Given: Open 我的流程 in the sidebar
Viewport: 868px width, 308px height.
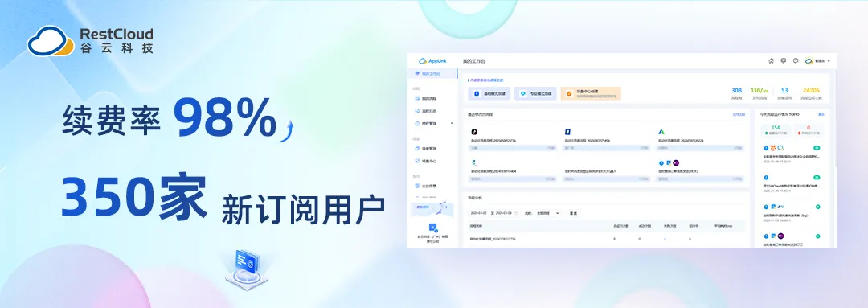Looking at the screenshot, I should [426, 99].
